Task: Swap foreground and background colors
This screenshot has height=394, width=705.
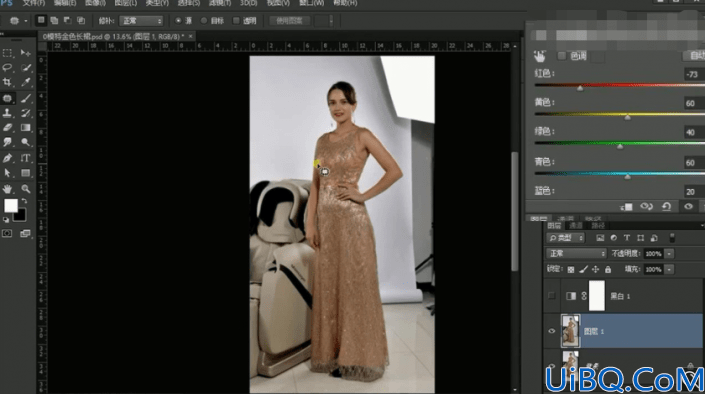Action: pyautogui.click(x=24, y=201)
